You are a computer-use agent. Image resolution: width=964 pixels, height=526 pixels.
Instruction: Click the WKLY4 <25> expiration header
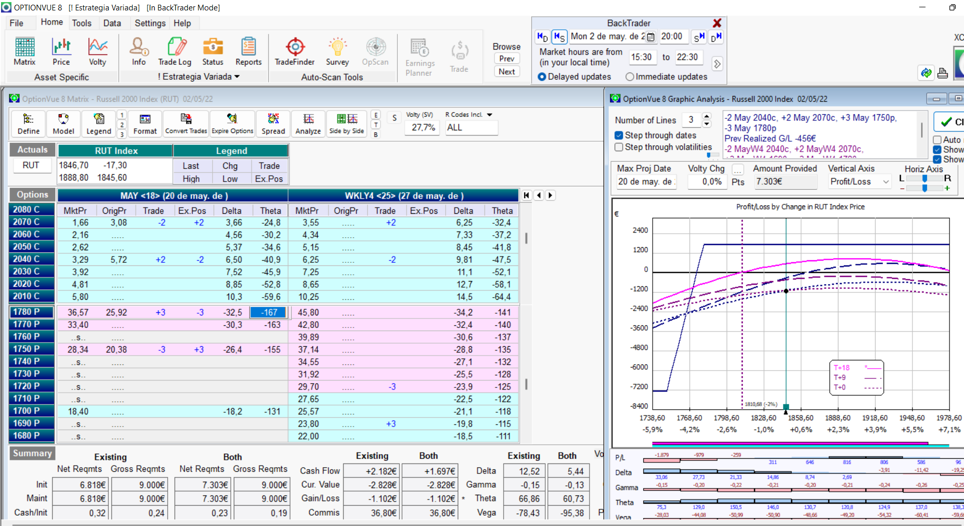pyautogui.click(x=404, y=196)
